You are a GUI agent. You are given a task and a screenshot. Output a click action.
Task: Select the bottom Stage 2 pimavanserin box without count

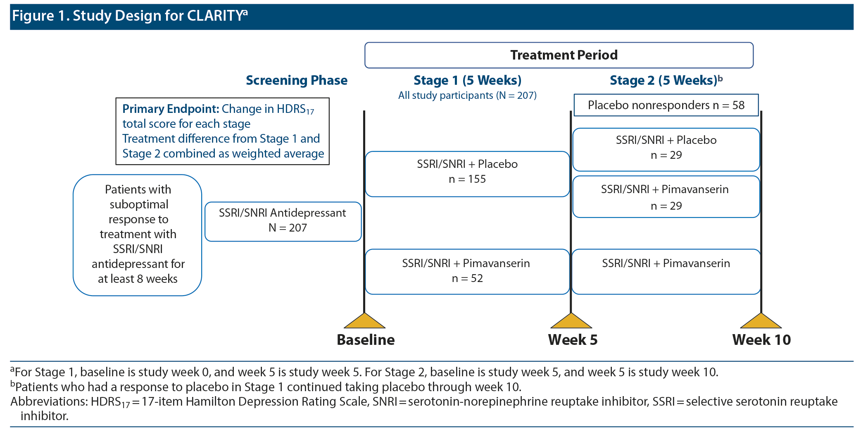666,271
